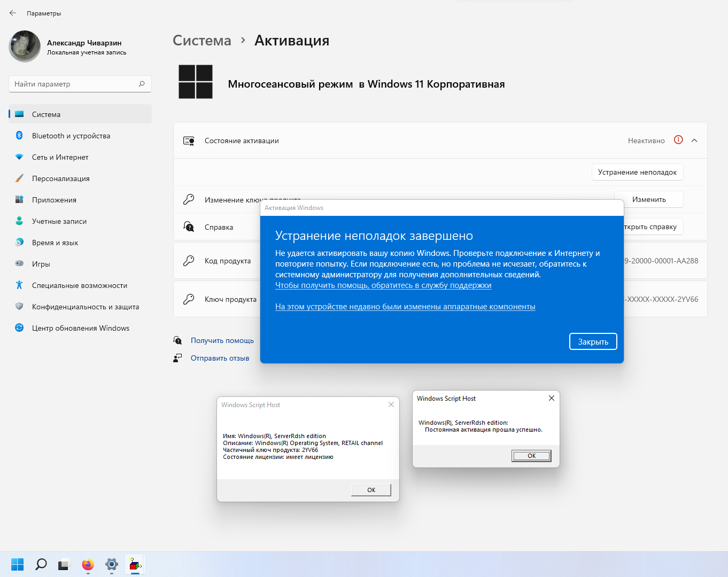The image size is (728, 577).
Task: Open taskbar Search
Action: pyautogui.click(x=41, y=564)
